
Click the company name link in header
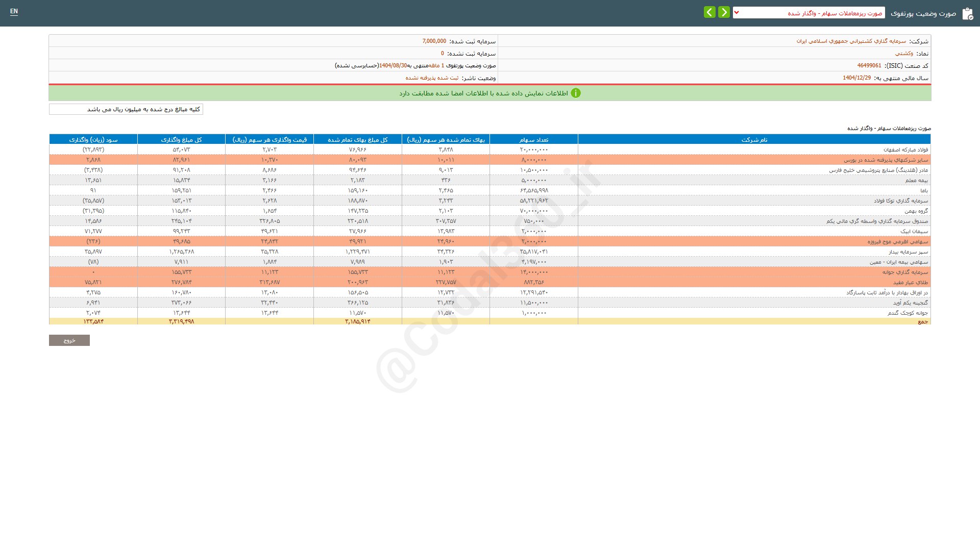pyautogui.click(x=851, y=41)
